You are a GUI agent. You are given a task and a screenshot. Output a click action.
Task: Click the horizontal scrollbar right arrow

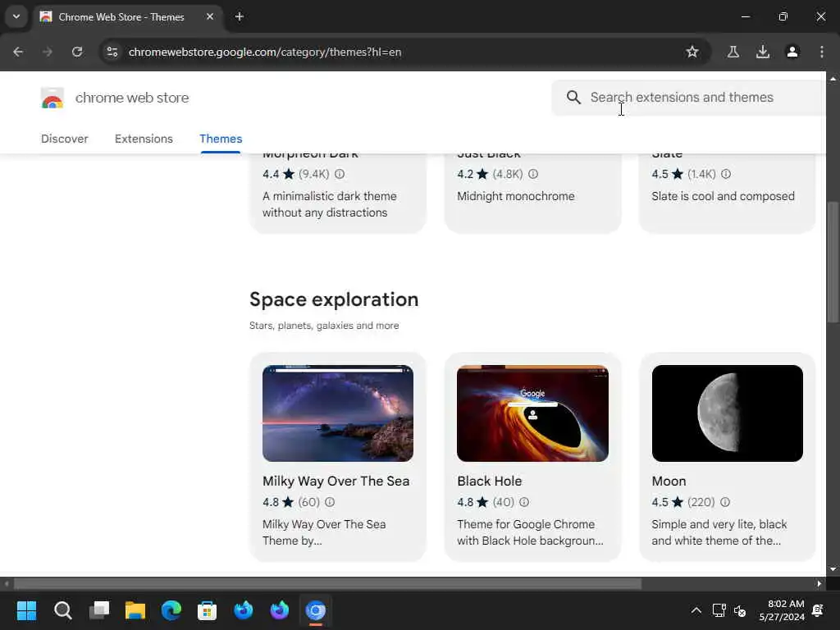coord(819,583)
